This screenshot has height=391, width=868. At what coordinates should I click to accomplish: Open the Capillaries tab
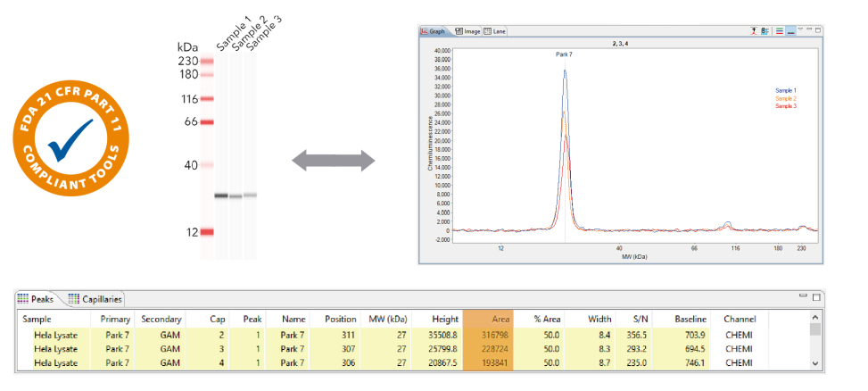coord(96,299)
